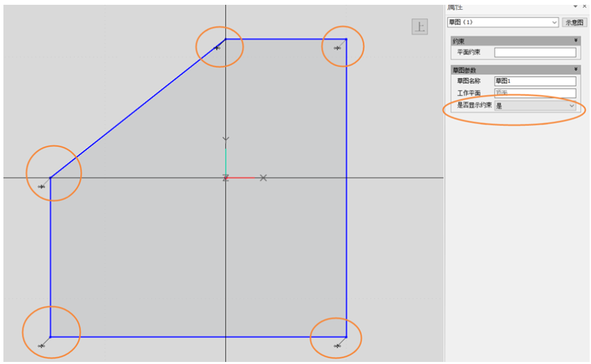Open the 草图 (1) object dropdown
Viewport: 591px width, 364px height.
pos(503,23)
